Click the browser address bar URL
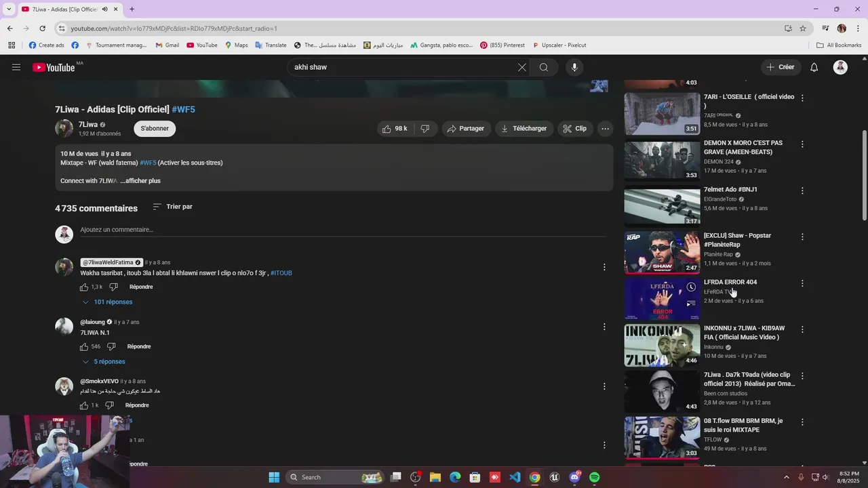The width and height of the screenshot is (868, 488). 174,28
